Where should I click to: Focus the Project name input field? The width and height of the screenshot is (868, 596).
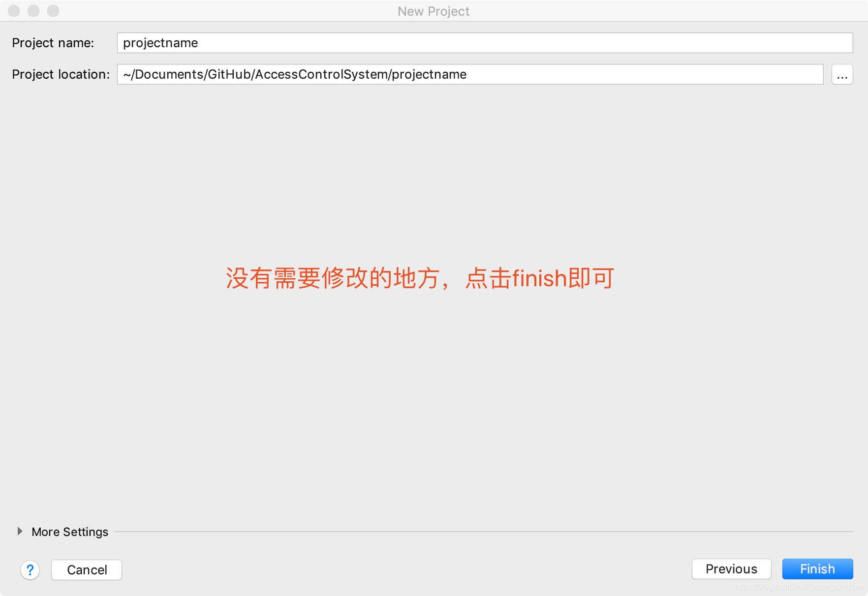coord(485,43)
